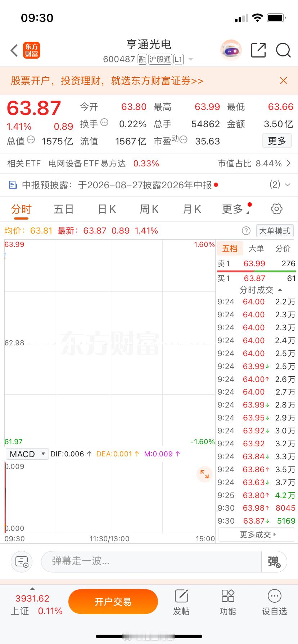Tap the 弹幕走一波 input field

151,561
